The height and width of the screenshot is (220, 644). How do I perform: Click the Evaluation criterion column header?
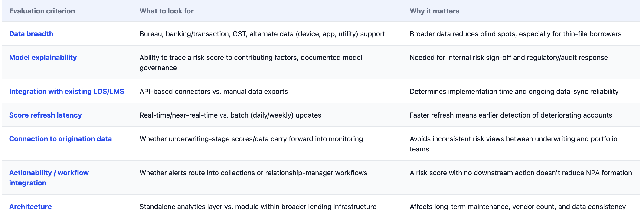(x=42, y=11)
